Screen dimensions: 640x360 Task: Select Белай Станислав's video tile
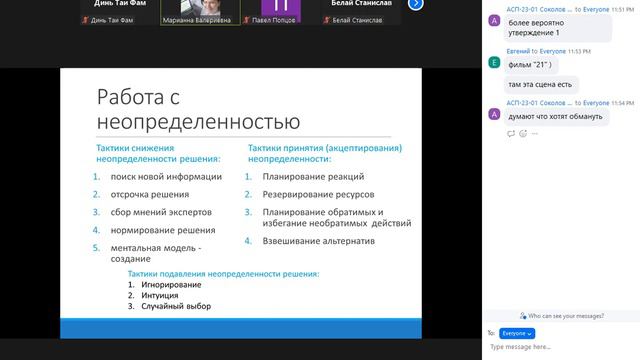pyautogui.click(x=361, y=12)
